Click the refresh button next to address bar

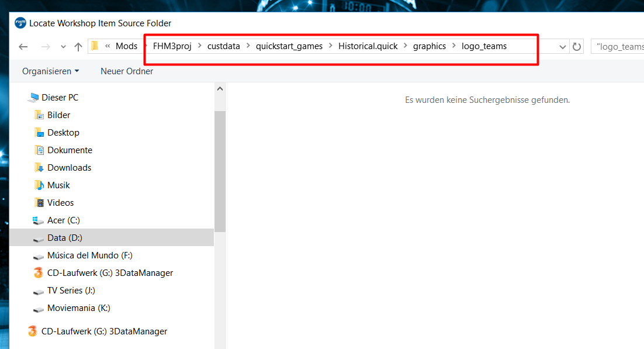577,47
